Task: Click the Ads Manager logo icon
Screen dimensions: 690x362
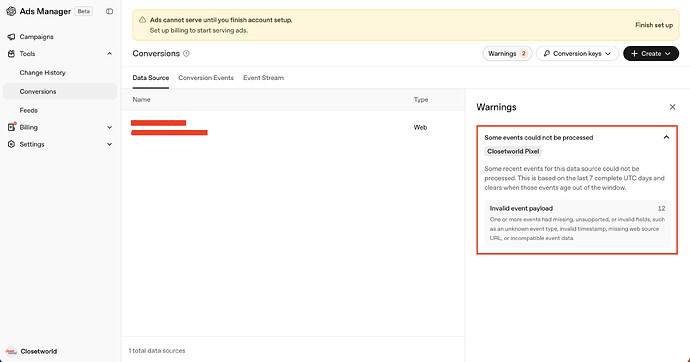Action: click(x=11, y=11)
